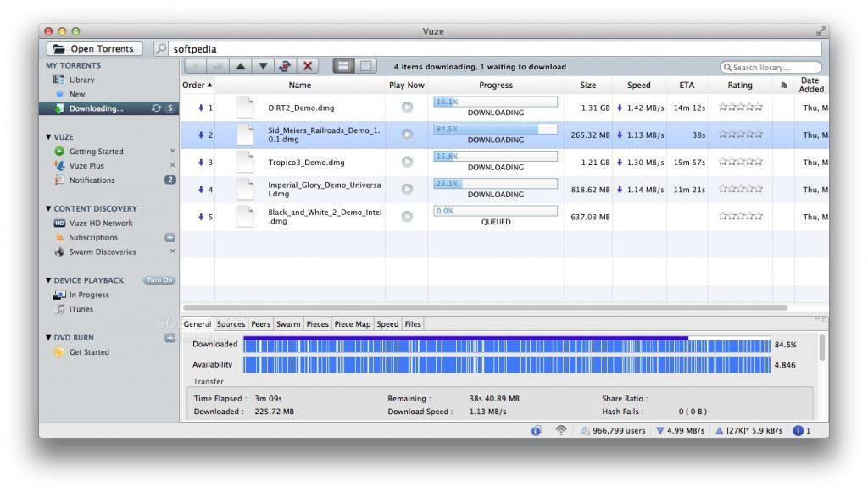Click the Search library field
The image size is (868, 492).
click(771, 68)
